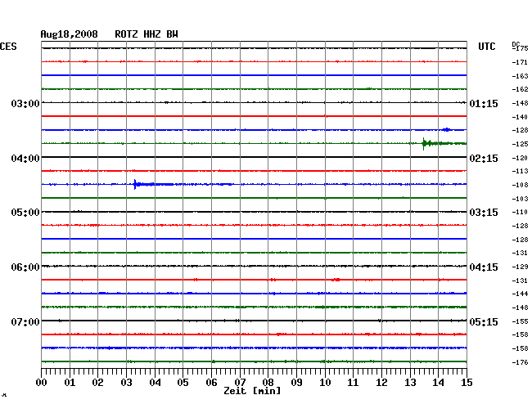
Task: Click the small blue burst near minute 14
Action: [x=447, y=129]
